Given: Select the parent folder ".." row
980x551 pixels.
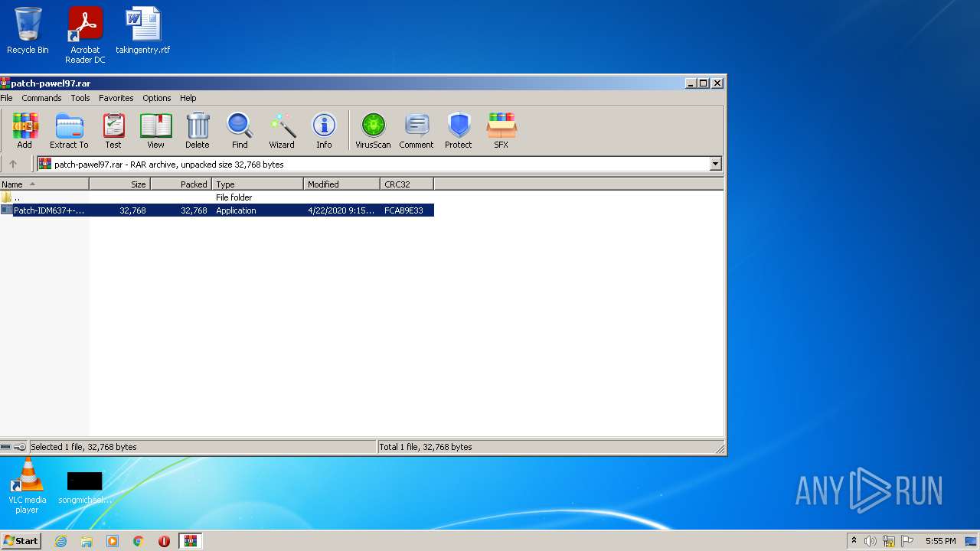Looking at the screenshot, I should click(x=217, y=197).
